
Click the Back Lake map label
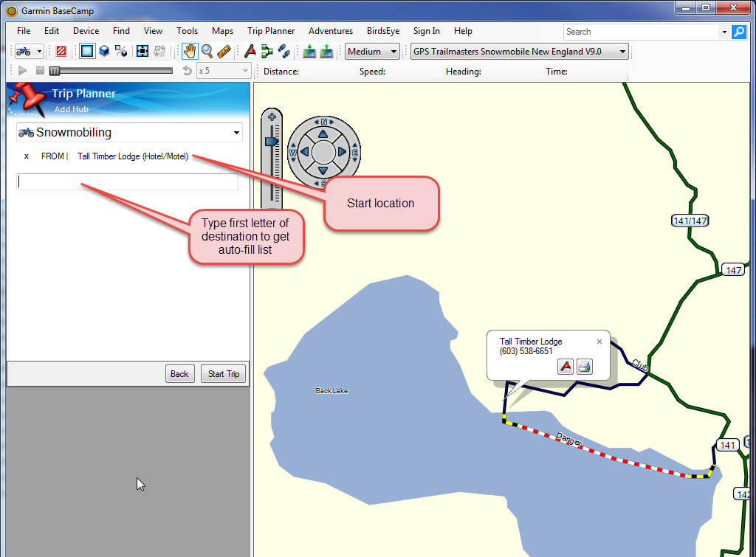pos(331,391)
